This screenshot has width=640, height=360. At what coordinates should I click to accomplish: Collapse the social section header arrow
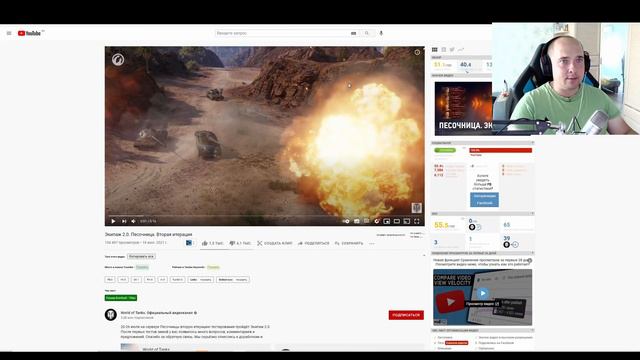click(532, 143)
